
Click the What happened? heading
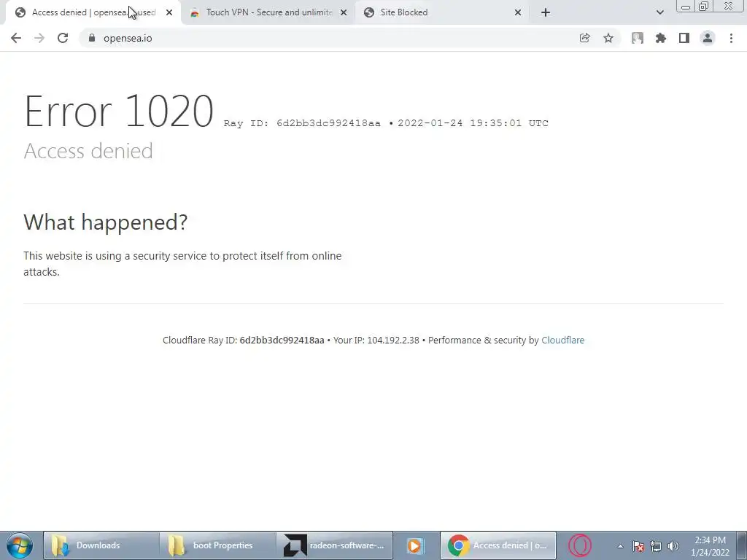pos(105,222)
